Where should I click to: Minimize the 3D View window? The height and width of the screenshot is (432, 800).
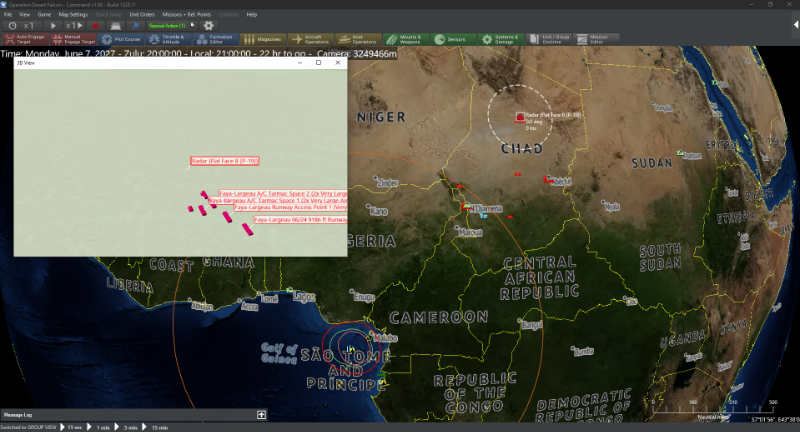tap(300, 62)
